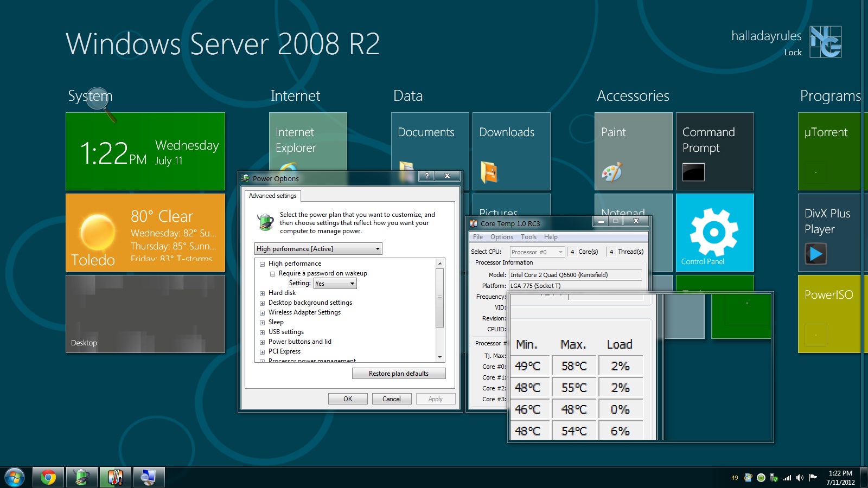Select the Advanced settings tab
Image resolution: width=868 pixels, height=488 pixels.
[273, 196]
